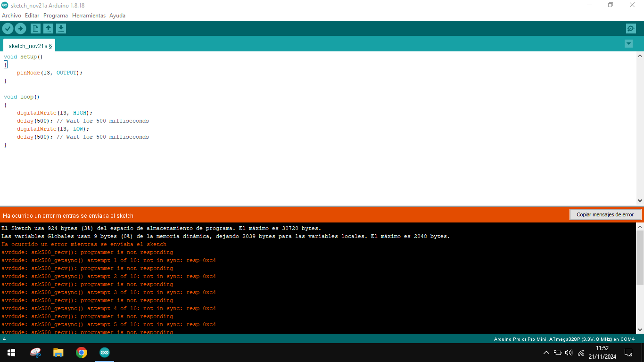Viewport: 644px width, 362px height.
Task: Open the Editar menu
Action: click(x=32, y=16)
